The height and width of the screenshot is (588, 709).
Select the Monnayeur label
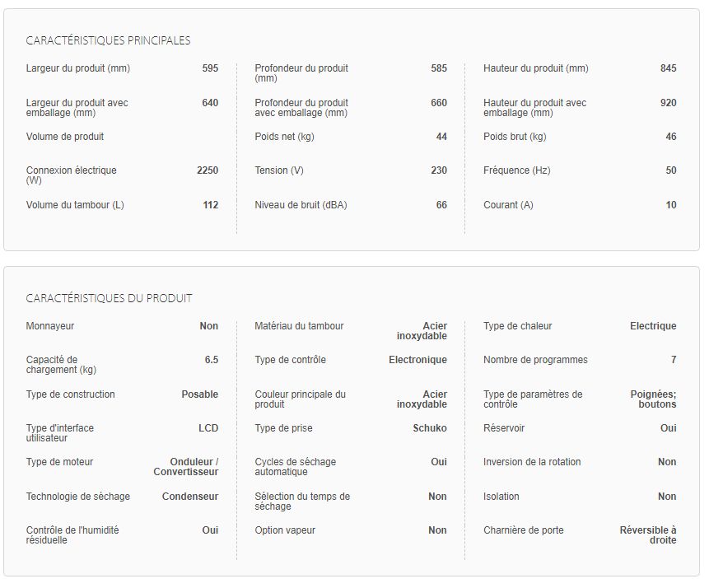point(50,326)
